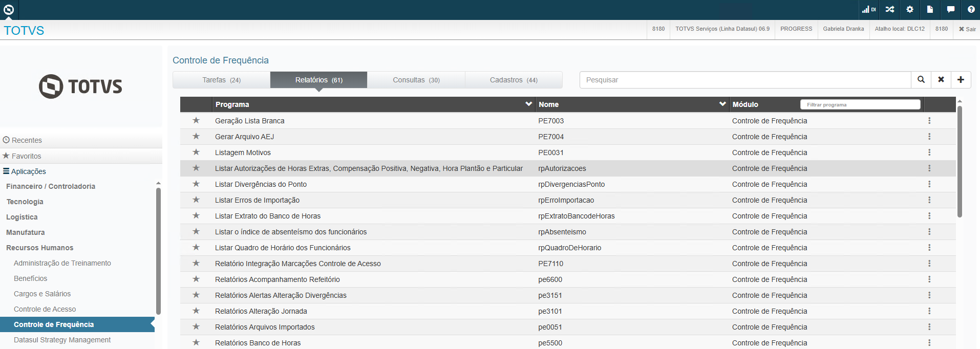The image size is (980, 349).
Task: Sort by the Nome column chevron
Action: 722,104
